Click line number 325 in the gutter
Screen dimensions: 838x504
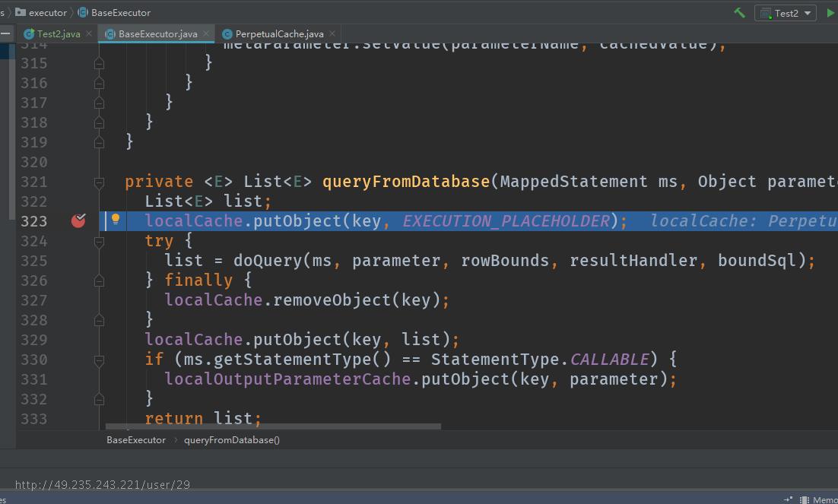click(x=34, y=261)
